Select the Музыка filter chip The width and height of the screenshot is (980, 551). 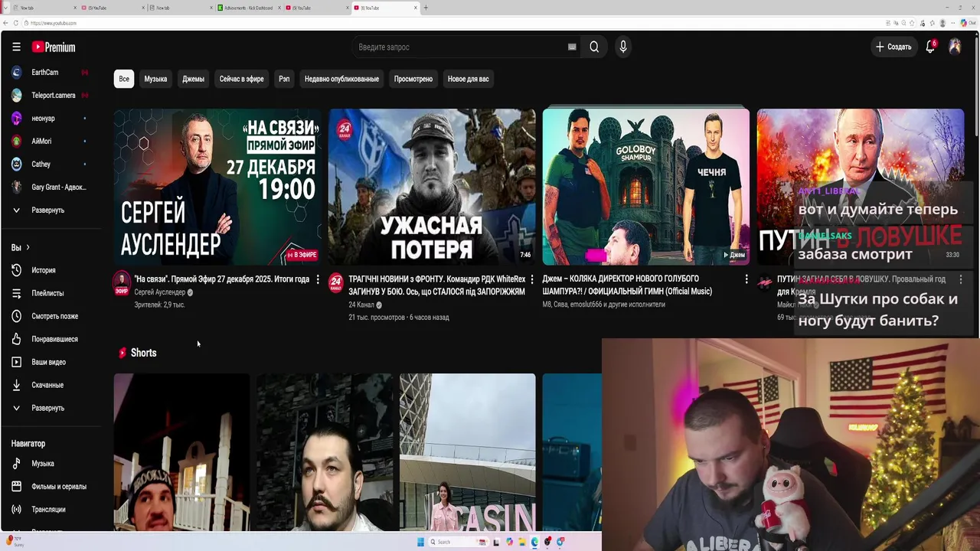155,79
